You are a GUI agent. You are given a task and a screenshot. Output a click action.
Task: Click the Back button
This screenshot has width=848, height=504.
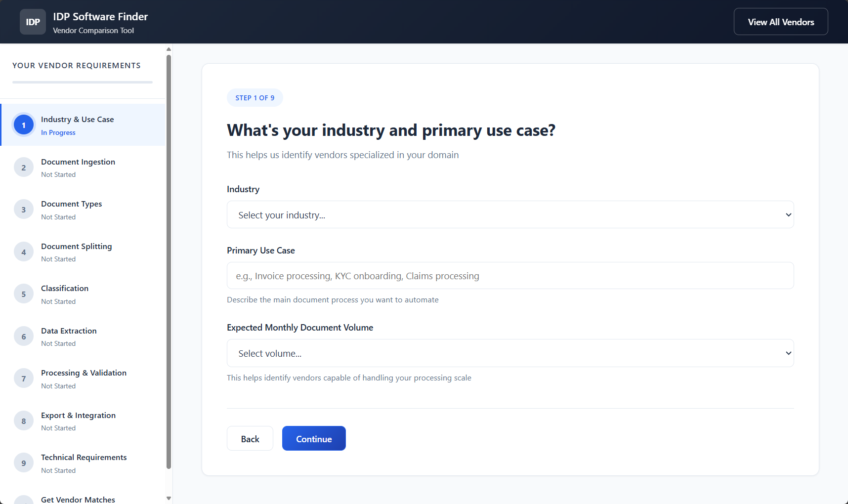pos(250,438)
